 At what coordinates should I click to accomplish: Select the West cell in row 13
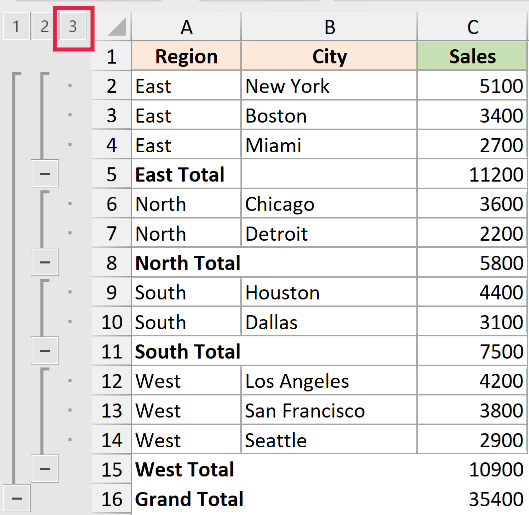pyautogui.click(x=186, y=410)
